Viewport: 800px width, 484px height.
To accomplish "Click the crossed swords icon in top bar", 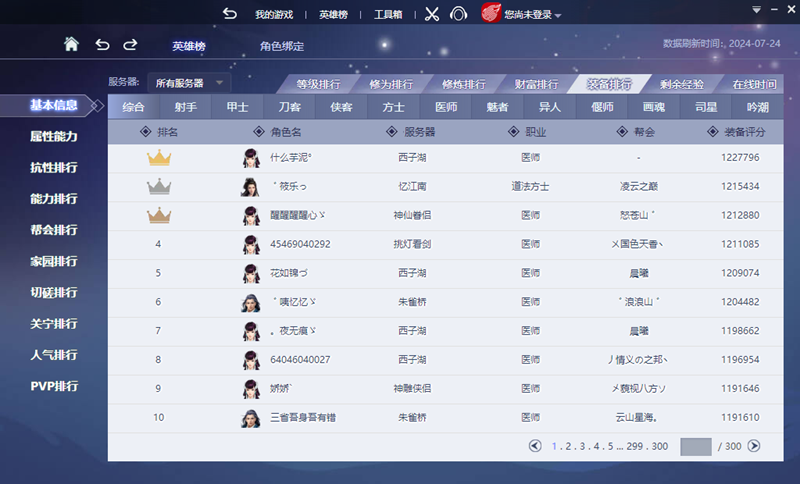I will (432, 14).
